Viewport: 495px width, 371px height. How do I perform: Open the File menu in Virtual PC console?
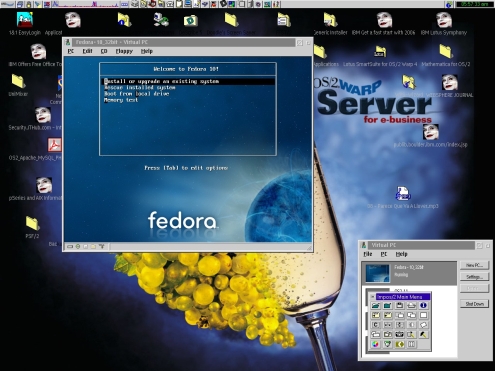(x=368, y=254)
